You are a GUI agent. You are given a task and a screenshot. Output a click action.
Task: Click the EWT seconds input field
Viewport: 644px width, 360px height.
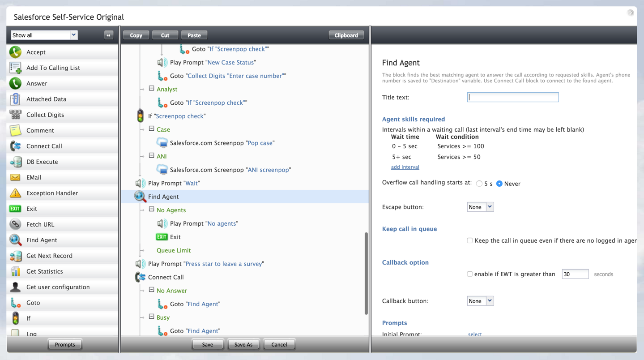pos(575,274)
